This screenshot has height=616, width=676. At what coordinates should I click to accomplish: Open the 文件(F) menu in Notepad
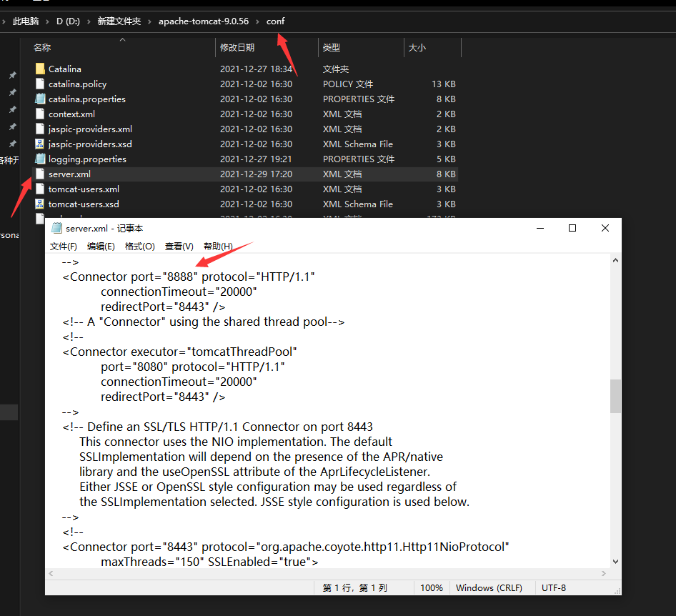(x=63, y=246)
